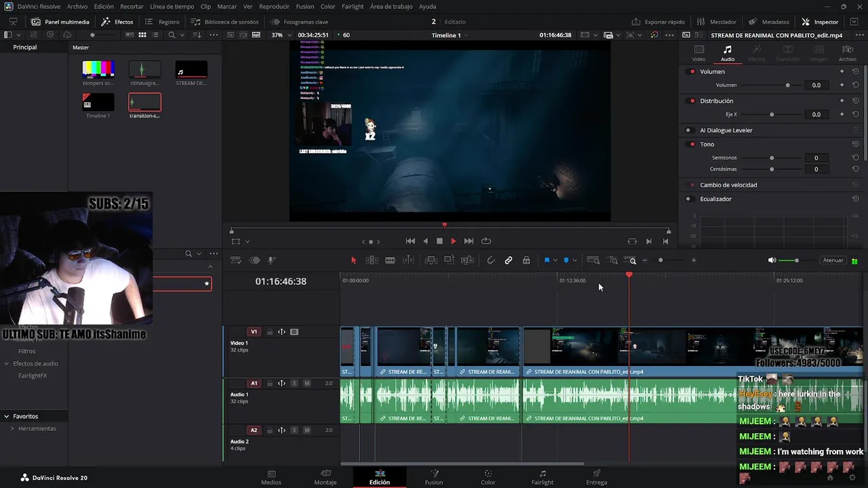Screen dimensions: 868x488
Task: Adjust the timeline zoom slider
Action: [660, 260]
